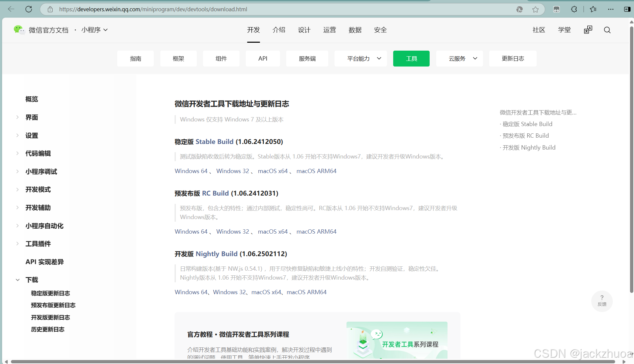Open the 学堂 link
Screen dimensions: 634x364
564,30
